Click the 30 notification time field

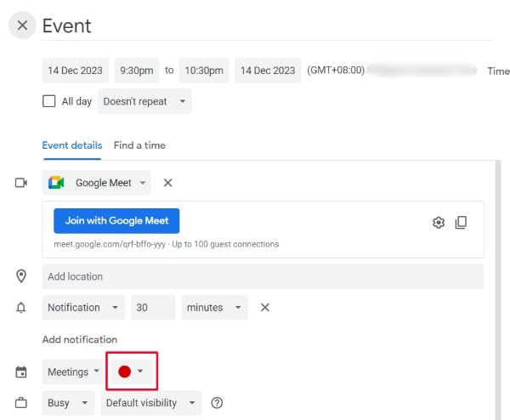[153, 308]
